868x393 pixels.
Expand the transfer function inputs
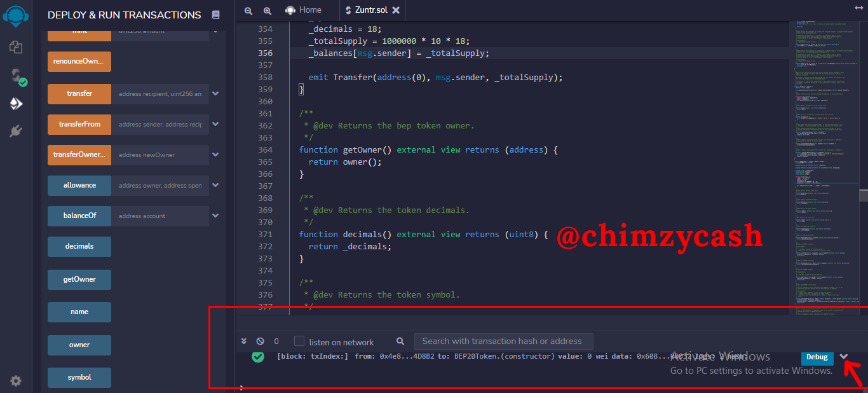click(215, 93)
